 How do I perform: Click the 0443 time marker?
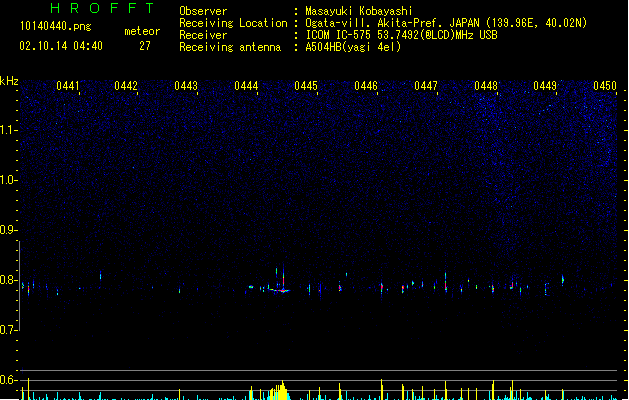[186, 86]
